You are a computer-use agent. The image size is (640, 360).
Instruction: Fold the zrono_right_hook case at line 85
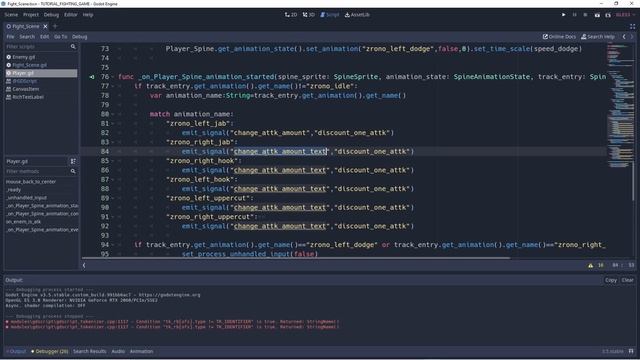pyautogui.click(x=113, y=161)
